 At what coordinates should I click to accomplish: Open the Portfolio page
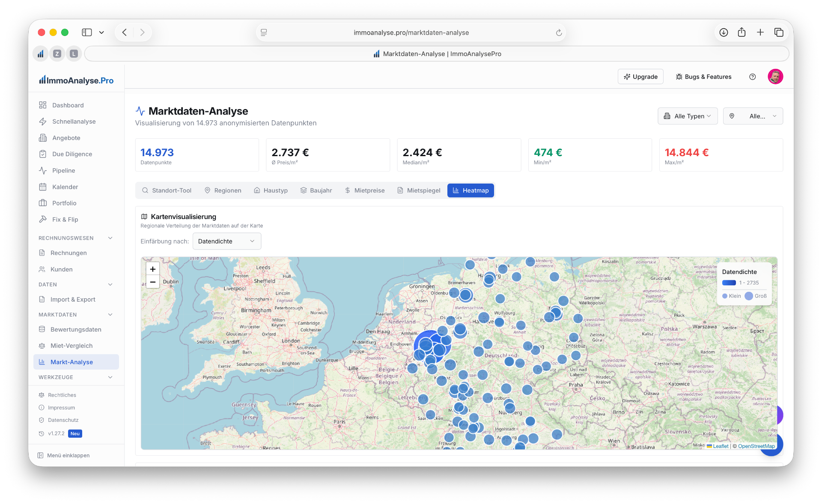pyautogui.click(x=76, y=203)
